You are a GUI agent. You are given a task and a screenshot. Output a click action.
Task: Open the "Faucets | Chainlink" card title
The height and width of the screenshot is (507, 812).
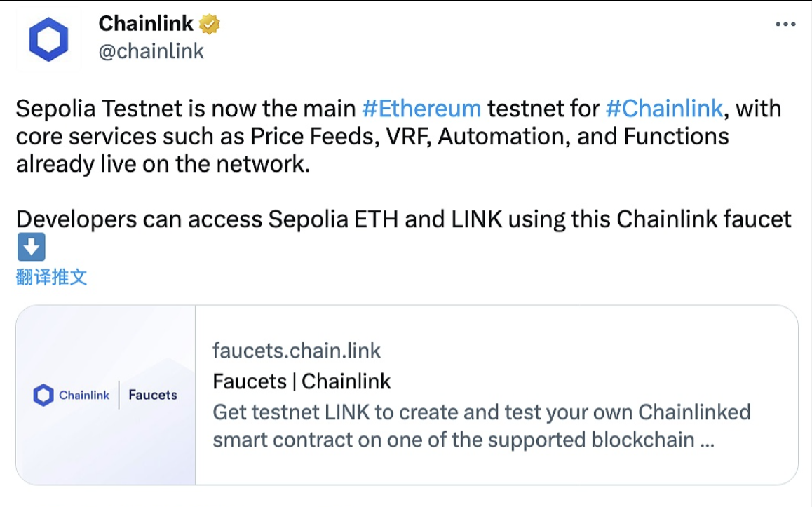click(x=302, y=381)
